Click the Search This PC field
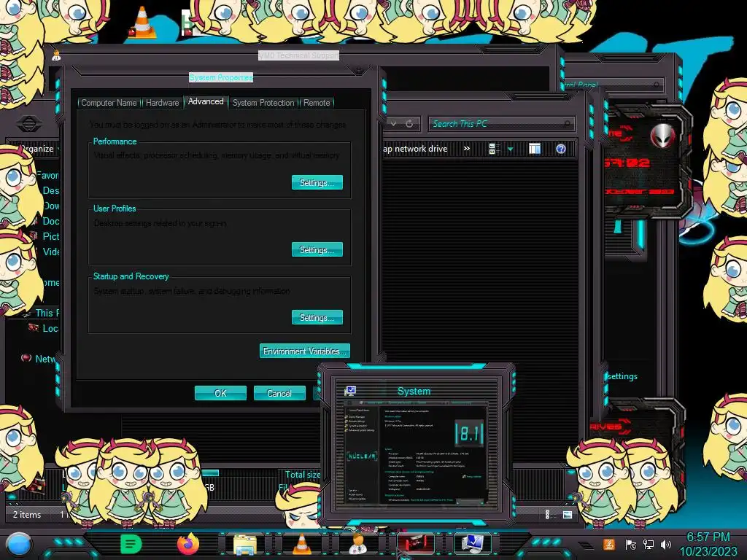The width and height of the screenshot is (747, 560). (502, 124)
